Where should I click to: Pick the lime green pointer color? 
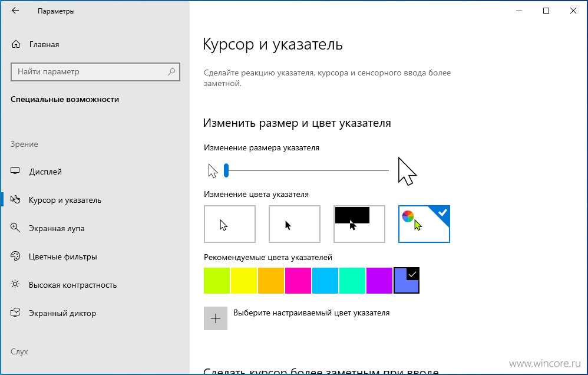click(x=216, y=281)
